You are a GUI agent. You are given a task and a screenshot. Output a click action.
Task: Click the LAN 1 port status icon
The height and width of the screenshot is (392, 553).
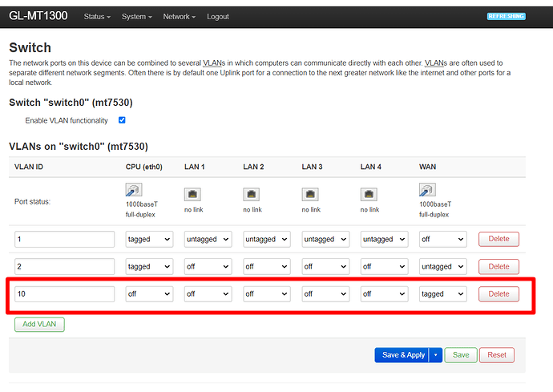pyautogui.click(x=192, y=194)
